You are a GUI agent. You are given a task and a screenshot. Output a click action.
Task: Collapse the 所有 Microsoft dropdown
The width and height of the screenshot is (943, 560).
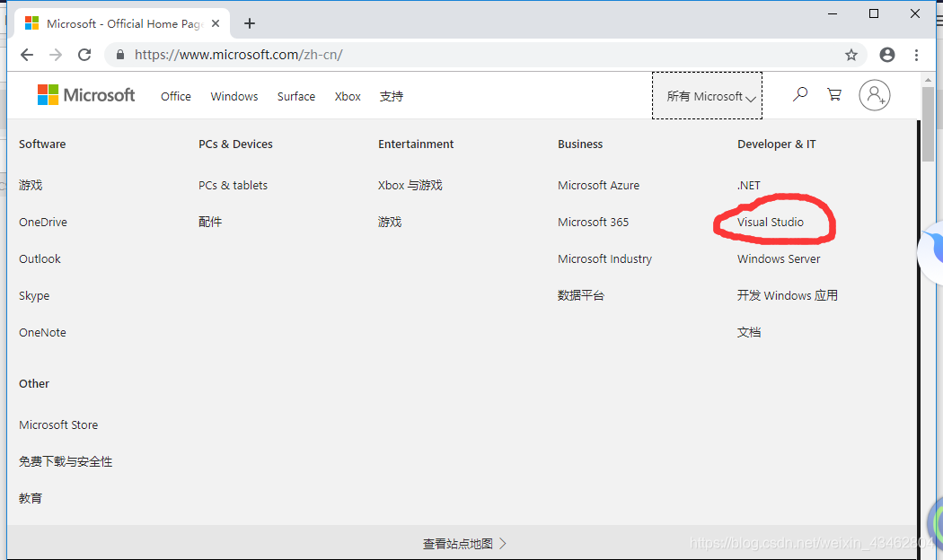708,96
